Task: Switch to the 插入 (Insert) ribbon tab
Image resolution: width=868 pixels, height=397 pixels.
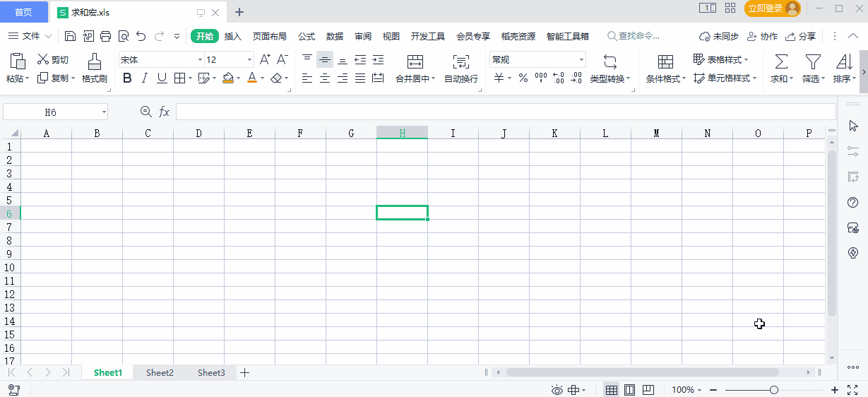Action: pos(232,36)
